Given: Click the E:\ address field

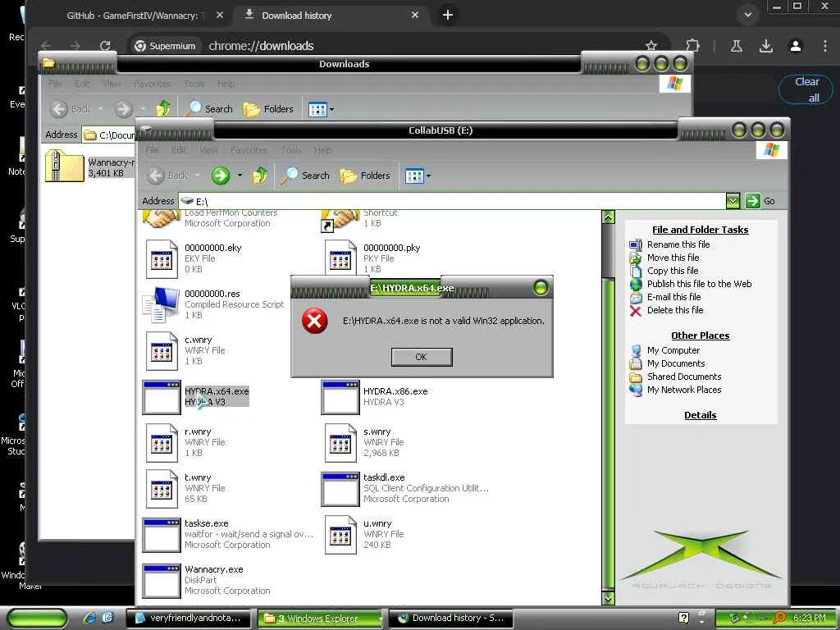Looking at the screenshot, I should pyautogui.click(x=452, y=201).
